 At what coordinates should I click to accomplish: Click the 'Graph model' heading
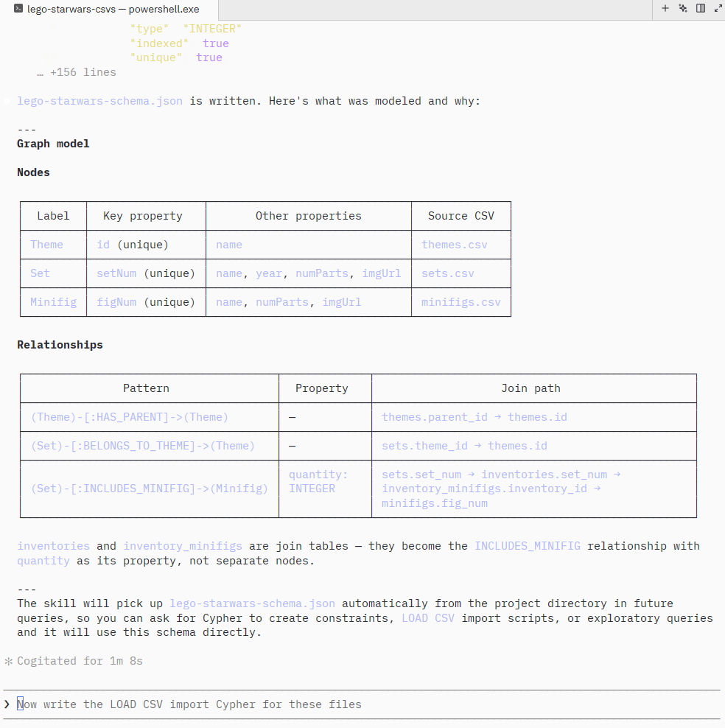point(53,144)
